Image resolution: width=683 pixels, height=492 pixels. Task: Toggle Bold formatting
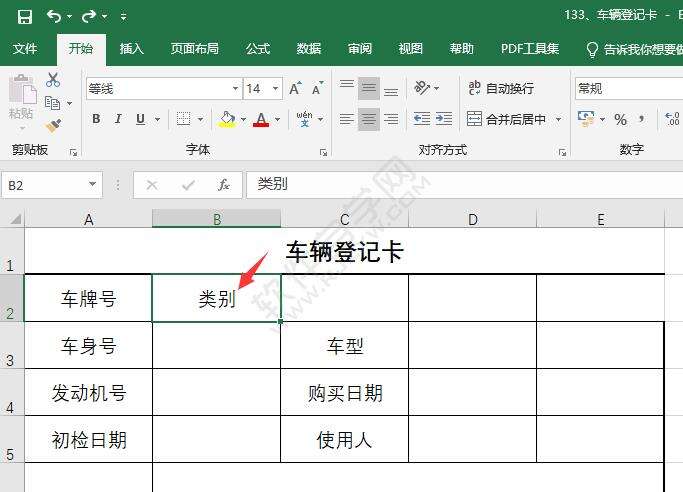[96, 119]
